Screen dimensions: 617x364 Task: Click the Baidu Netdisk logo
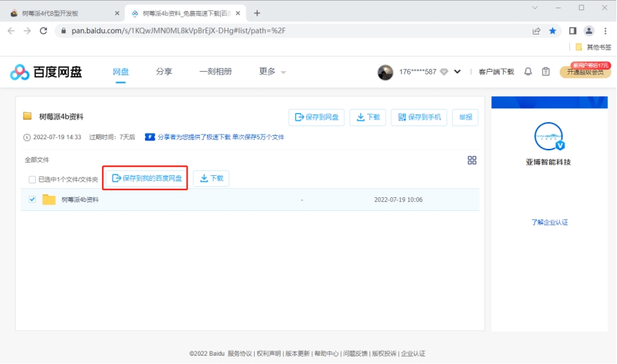(x=46, y=72)
